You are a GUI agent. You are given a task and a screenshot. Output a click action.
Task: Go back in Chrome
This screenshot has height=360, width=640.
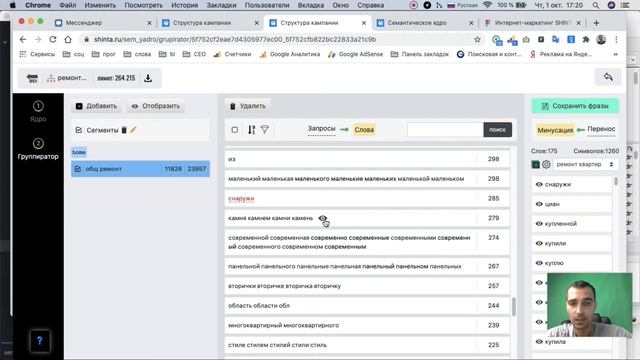[x=23, y=40]
